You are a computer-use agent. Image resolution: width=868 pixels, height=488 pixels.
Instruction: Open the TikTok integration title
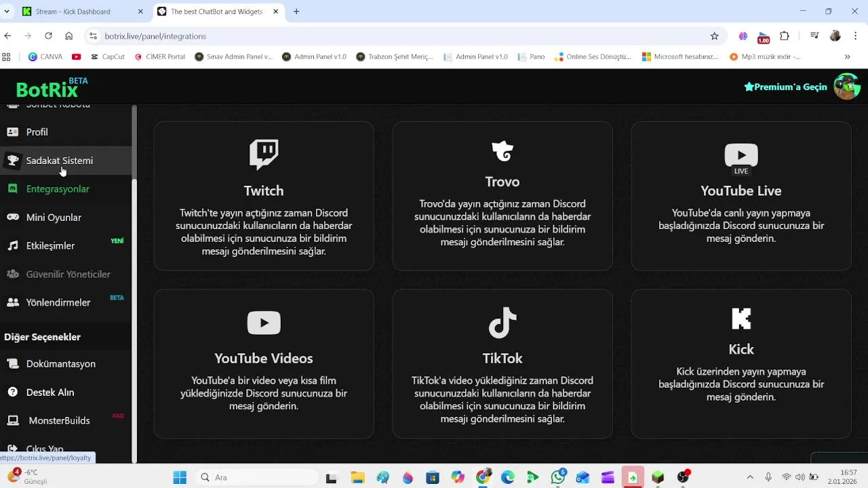[502, 358]
